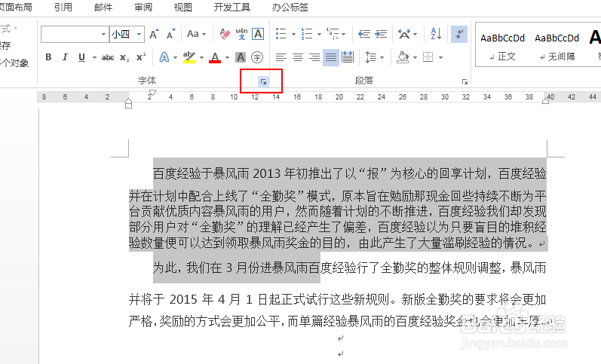Open underline style dropdown arrow
This screenshot has width=601, height=364.
pyautogui.click(x=94, y=57)
